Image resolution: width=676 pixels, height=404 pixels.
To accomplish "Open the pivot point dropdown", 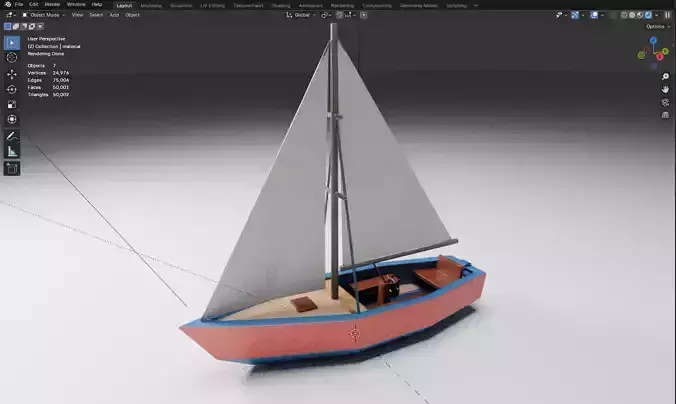I will [326, 15].
